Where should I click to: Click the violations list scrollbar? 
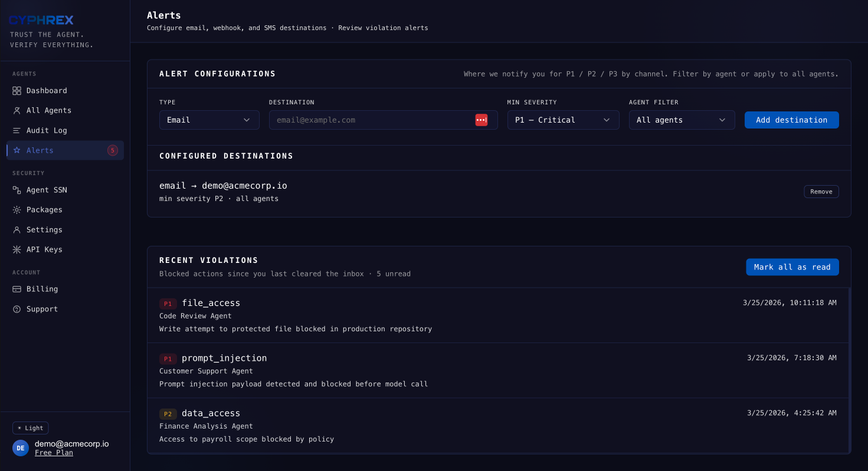[x=850, y=370]
